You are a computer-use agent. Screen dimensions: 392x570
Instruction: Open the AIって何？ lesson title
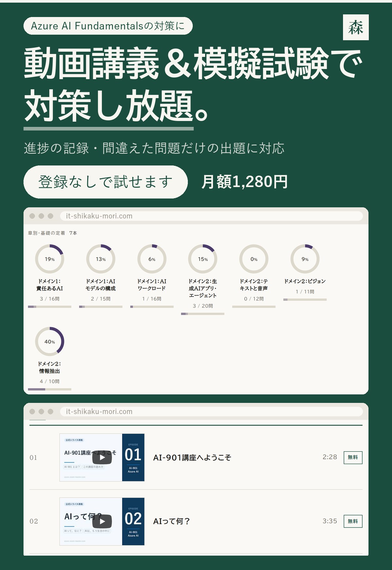tap(171, 521)
